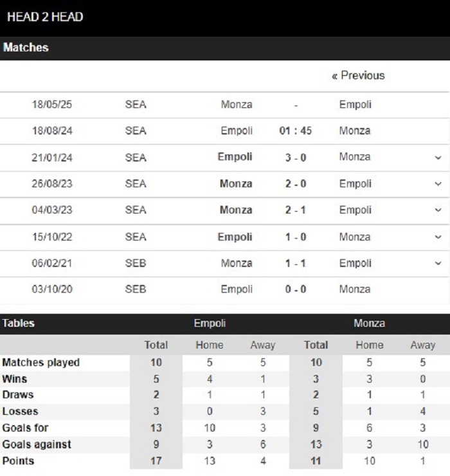Viewport: 450px width, 476px height.
Task: Select SEA competition on 18/08/24 row
Action: pyautogui.click(x=136, y=131)
